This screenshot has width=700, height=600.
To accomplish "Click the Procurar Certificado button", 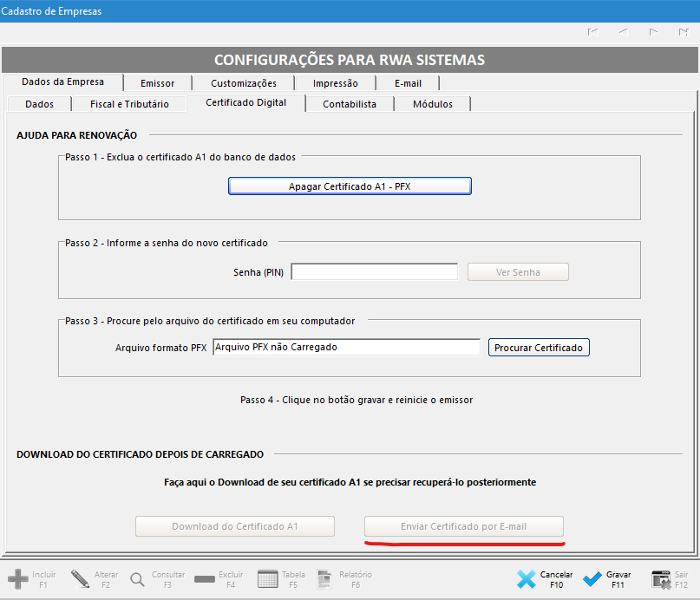I will click(539, 348).
